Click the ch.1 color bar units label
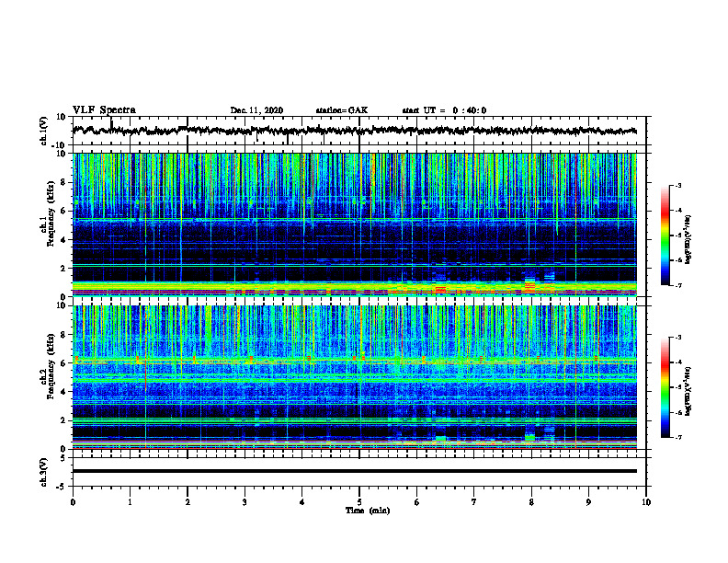Image resolution: width=728 pixels, height=563 pixels. pyautogui.click(x=688, y=240)
